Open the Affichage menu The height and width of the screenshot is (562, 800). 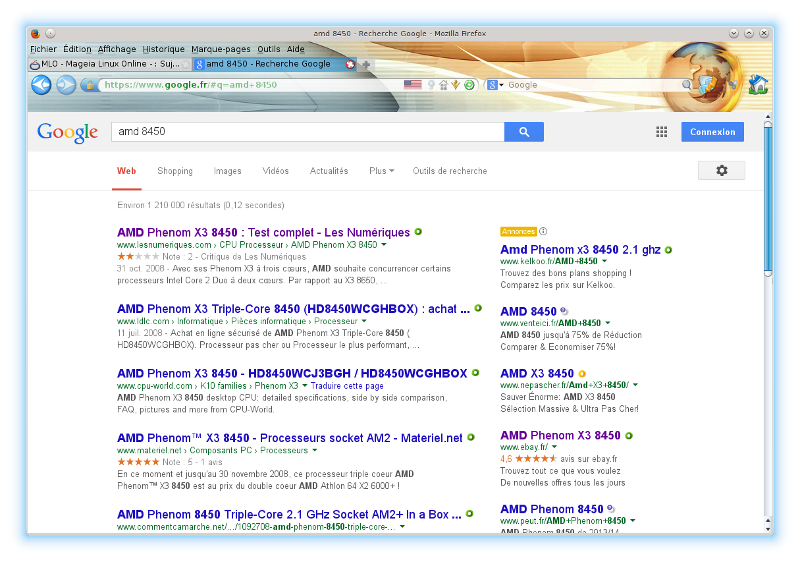point(117,49)
